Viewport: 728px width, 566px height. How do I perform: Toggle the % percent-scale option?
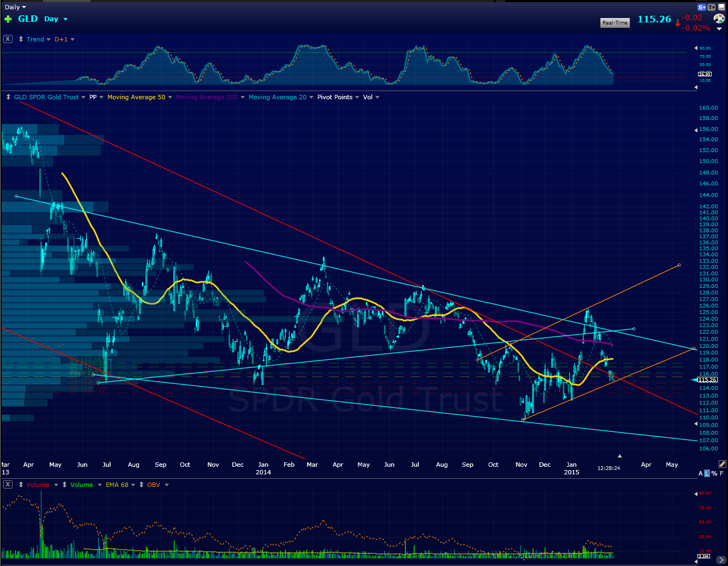point(714,473)
